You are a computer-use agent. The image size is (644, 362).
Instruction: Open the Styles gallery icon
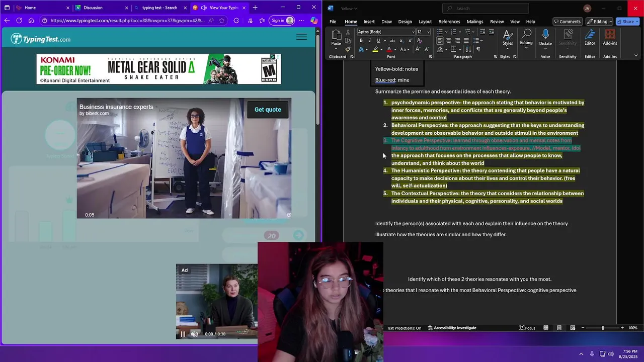pyautogui.click(x=508, y=34)
